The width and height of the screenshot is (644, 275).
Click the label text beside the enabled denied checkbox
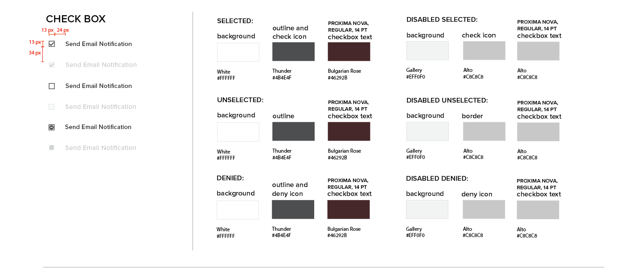tap(98, 127)
